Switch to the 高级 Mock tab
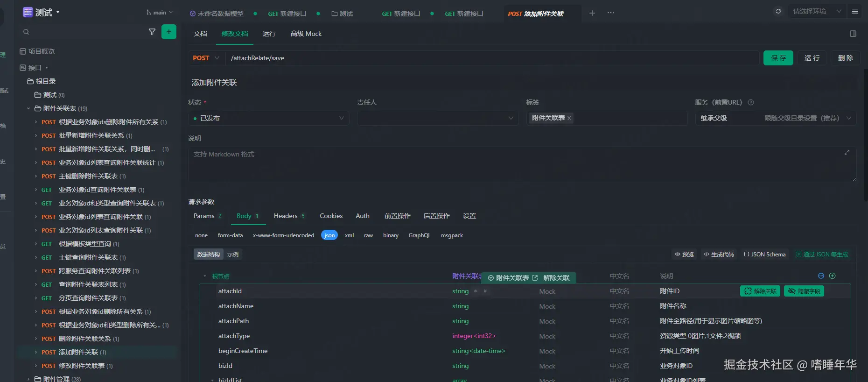The width and height of the screenshot is (868, 382). click(x=306, y=34)
